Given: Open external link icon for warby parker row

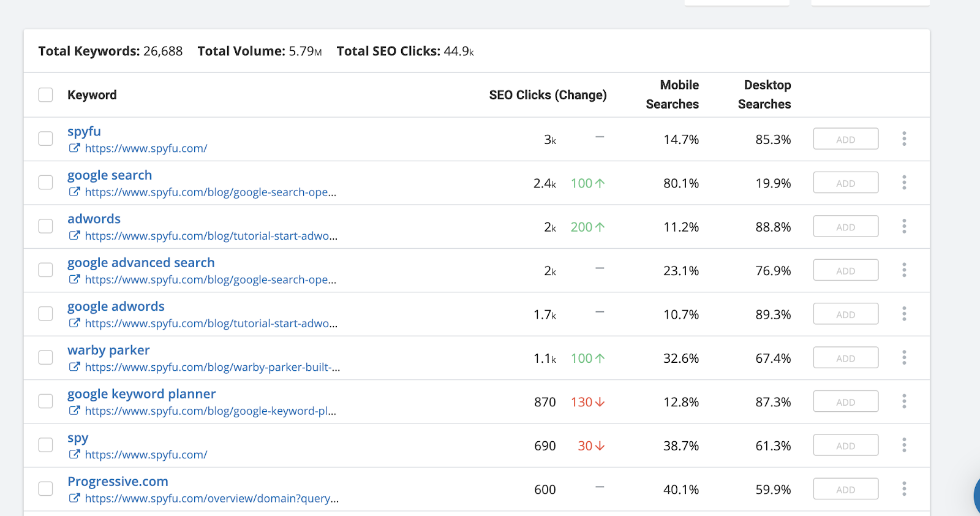Looking at the screenshot, I should point(74,366).
